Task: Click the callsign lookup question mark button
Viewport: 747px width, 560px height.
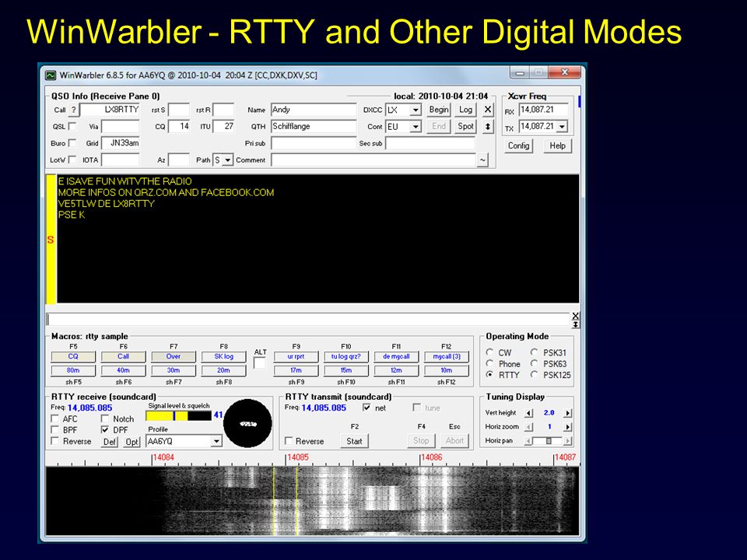Action: coord(73,110)
